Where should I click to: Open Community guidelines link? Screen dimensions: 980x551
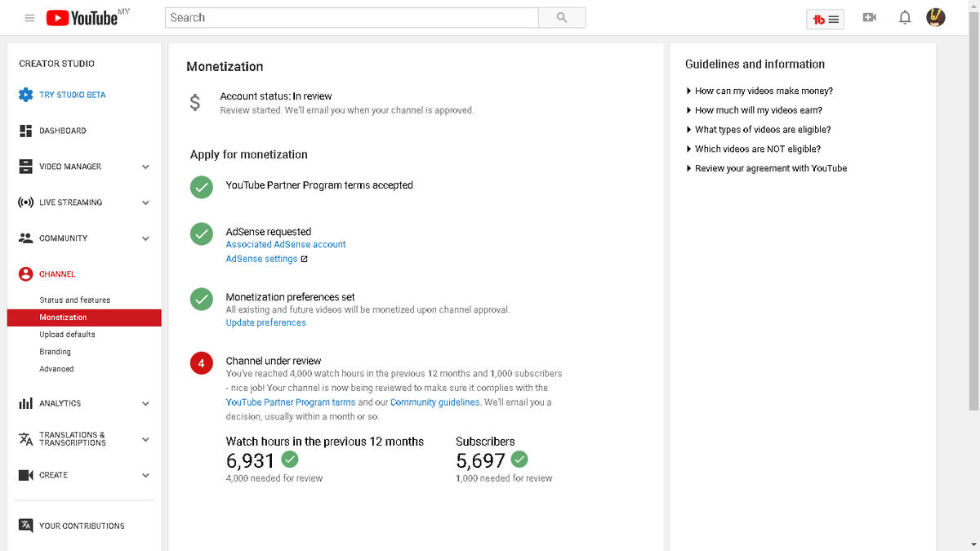click(x=435, y=402)
